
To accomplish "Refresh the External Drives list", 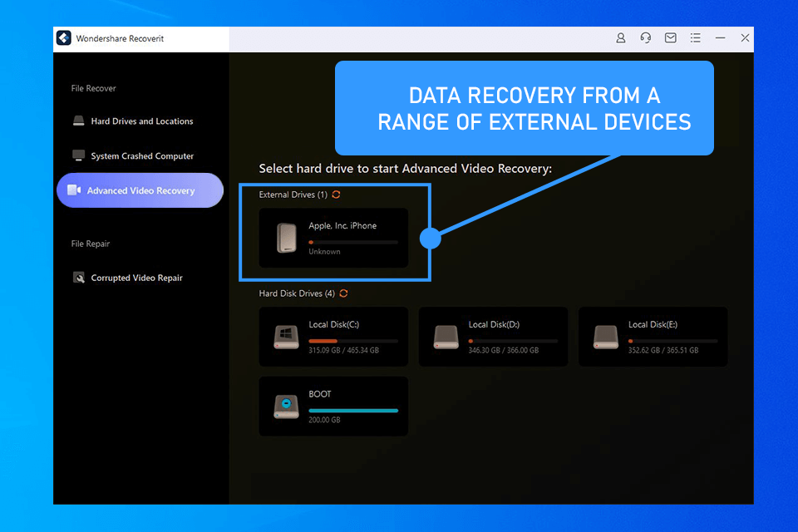I will [x=336, y=195].
